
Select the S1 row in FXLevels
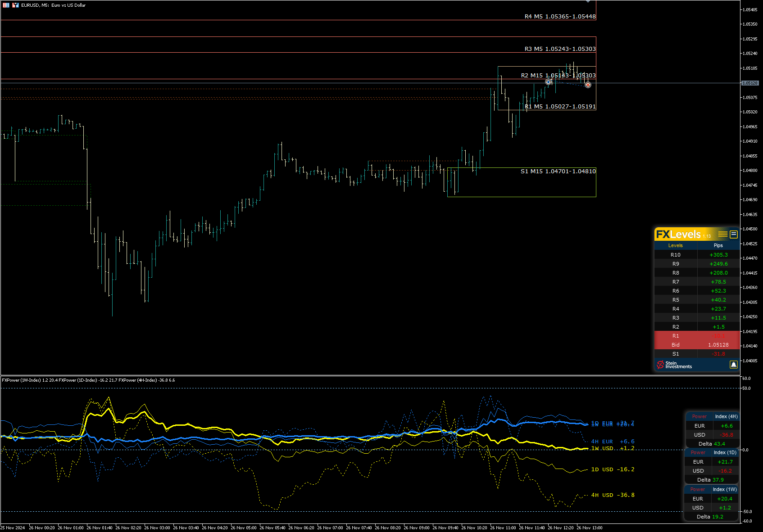point(697,354)
